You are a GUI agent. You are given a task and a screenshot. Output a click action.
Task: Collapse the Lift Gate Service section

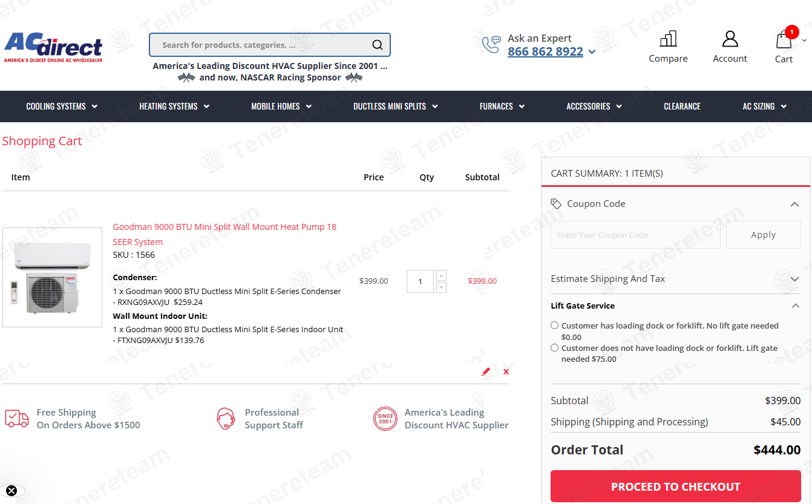[795, 306]
